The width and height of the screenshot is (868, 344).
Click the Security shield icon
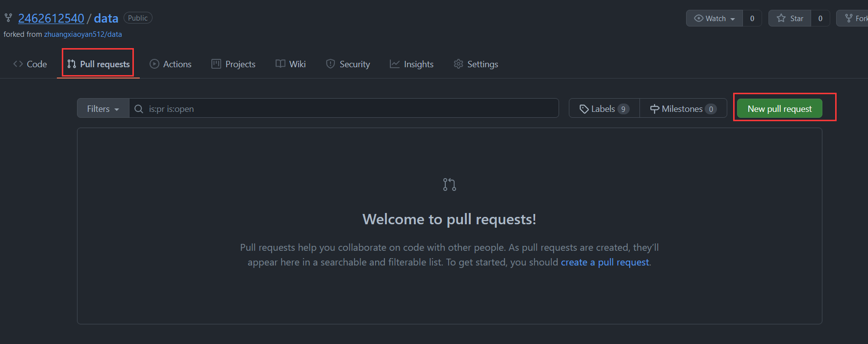pos(331,64)
